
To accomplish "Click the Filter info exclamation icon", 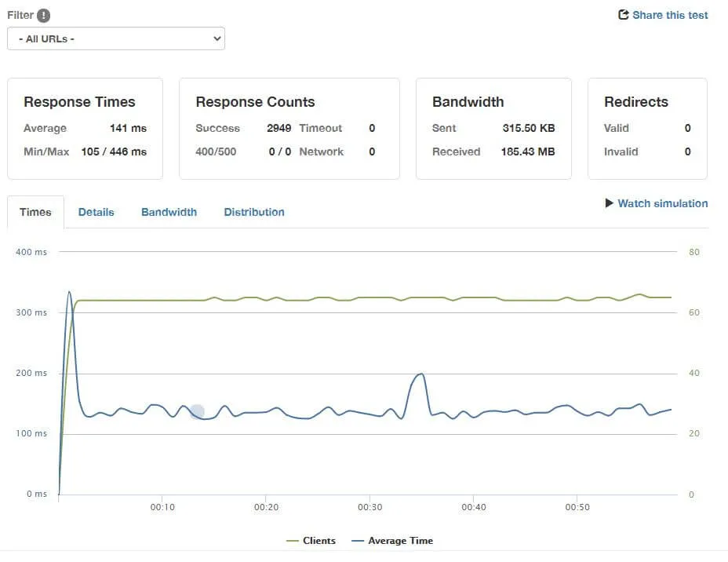I will tap(43, 16).
